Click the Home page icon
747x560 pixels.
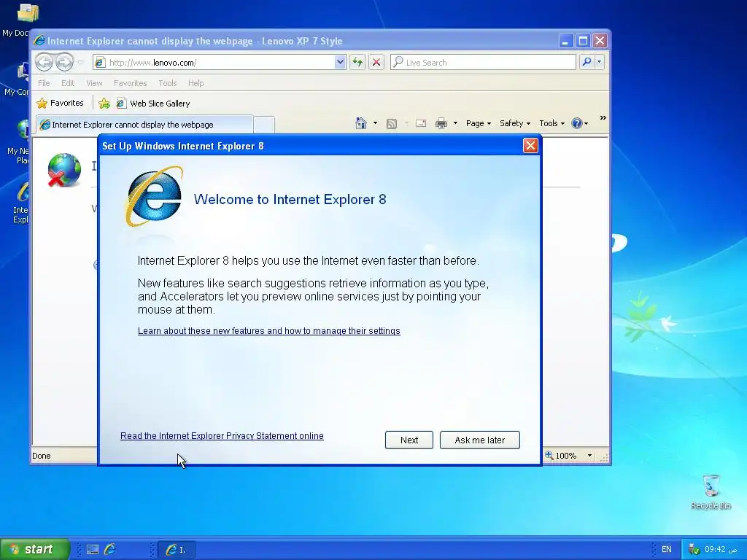tap(361, 123)
